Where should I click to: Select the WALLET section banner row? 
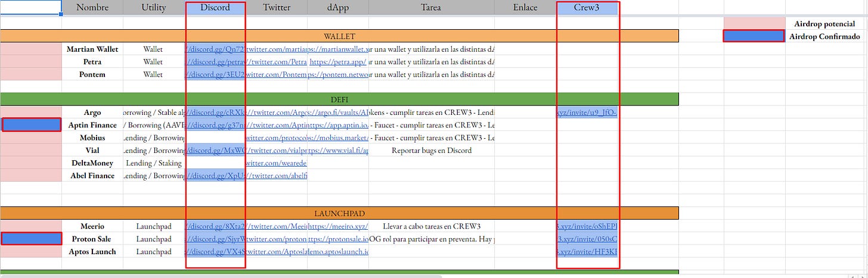339,36
